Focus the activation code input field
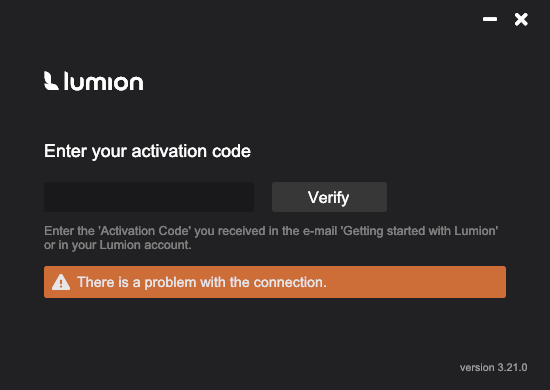This screenshot has width=550, height=390. [149, 197]
